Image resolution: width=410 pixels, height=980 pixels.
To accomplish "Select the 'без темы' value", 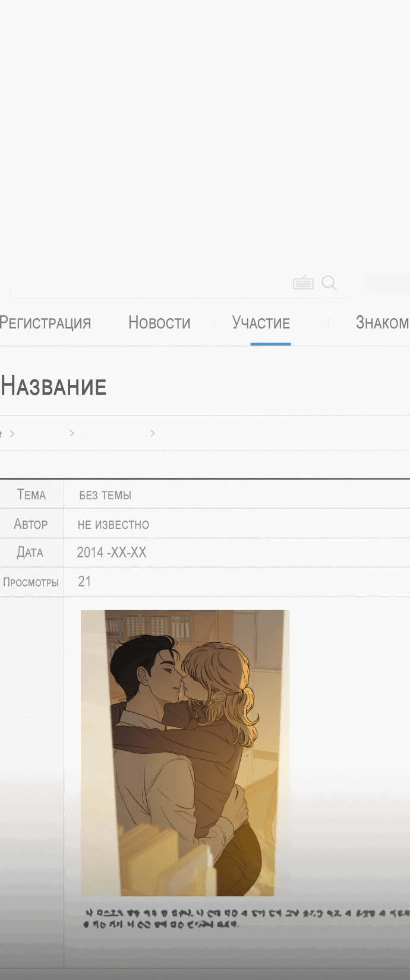I will click(105, 495).
